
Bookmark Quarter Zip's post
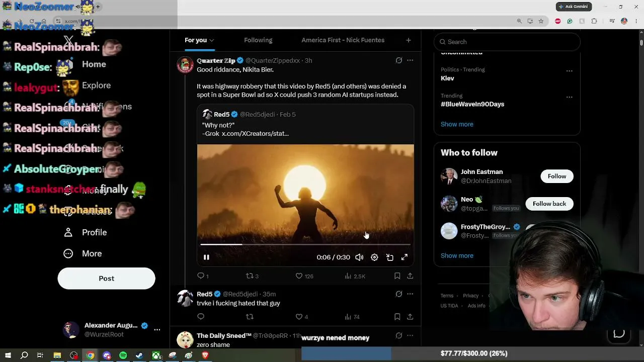point(397,276)
